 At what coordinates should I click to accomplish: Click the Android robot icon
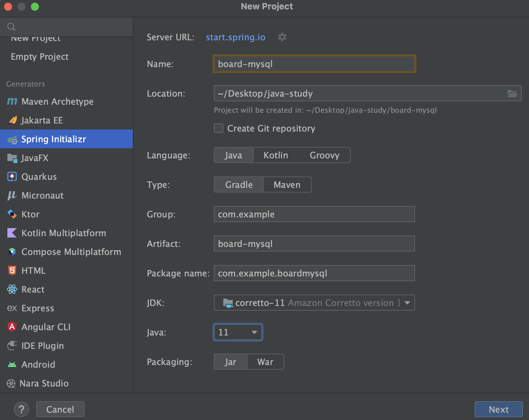pos(12,364)
